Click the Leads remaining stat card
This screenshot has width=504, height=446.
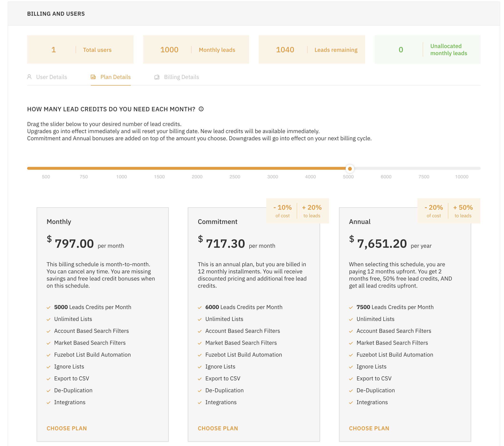(x=312, y=49)
